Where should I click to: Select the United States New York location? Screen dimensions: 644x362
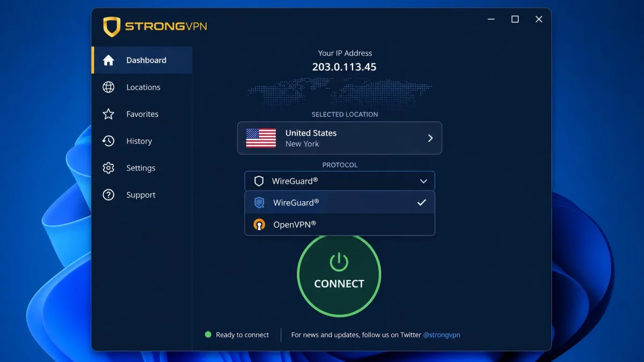pyautogui.click(x=340, y=138)
